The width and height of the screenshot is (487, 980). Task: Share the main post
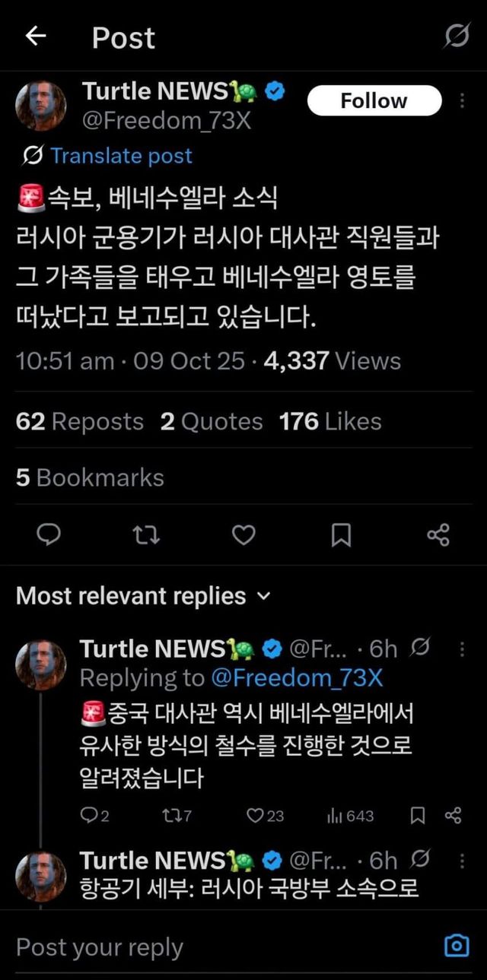tap(438, 536)
